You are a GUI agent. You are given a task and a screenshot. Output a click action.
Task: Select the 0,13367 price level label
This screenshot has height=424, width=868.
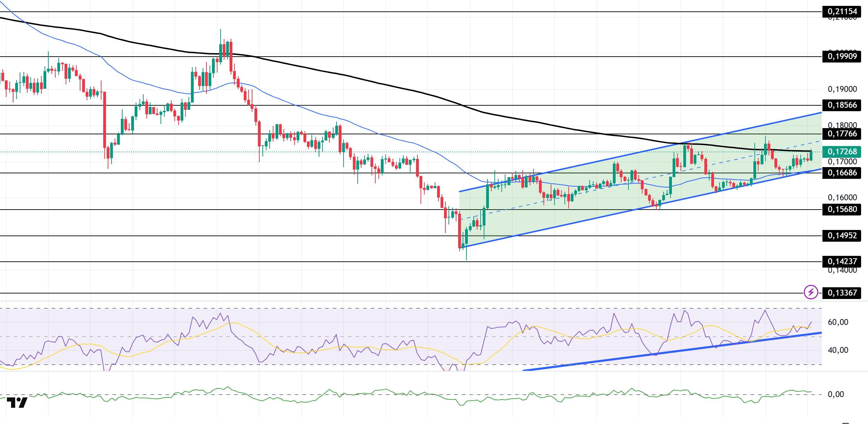[x=842, y=293]
